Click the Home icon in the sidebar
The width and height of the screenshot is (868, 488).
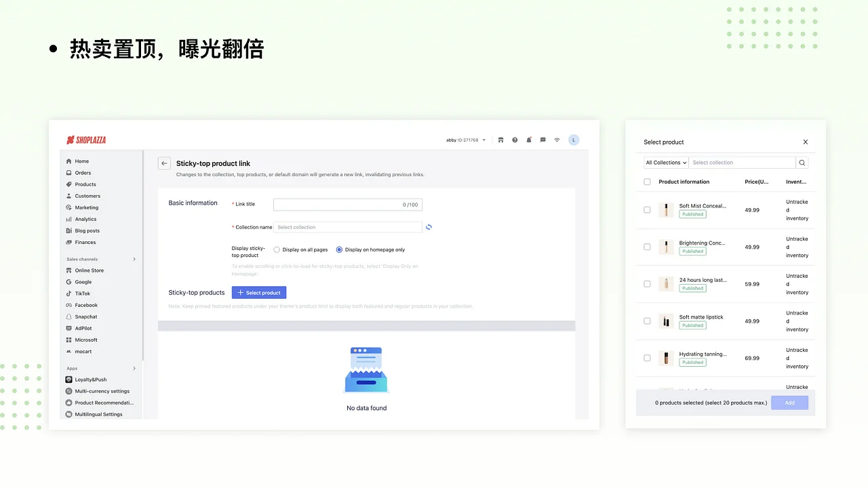(69, 161)
